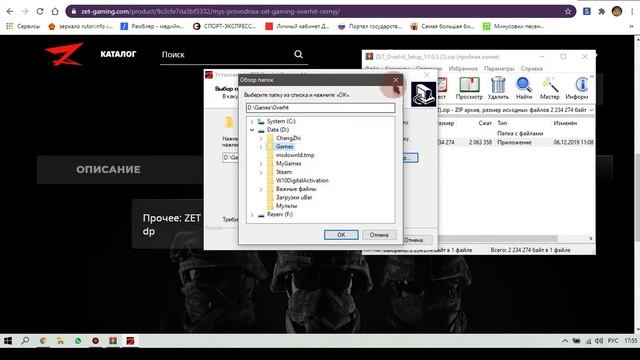The image size is (640, 360).
Task: Click Отмена in the folder browse dialog
Action: pyautogui.click(x=379, y=235)
